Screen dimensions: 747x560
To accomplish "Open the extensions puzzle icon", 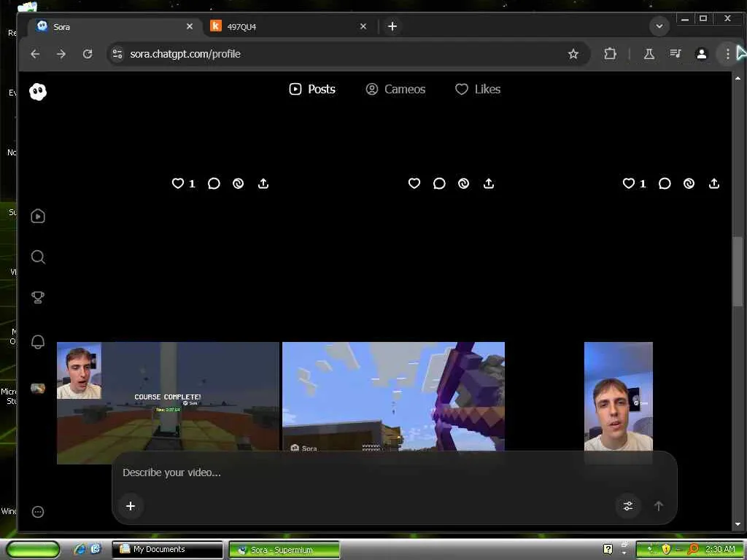I will click(610, 54).
